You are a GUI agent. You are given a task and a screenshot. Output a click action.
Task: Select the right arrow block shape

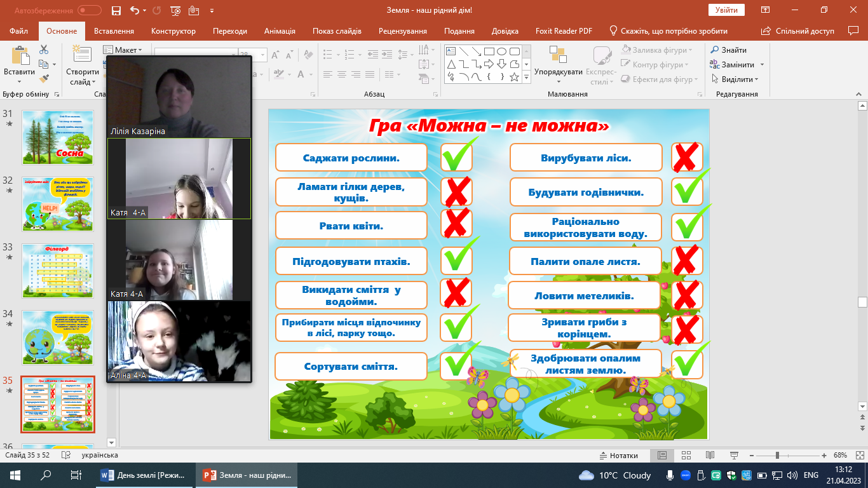click(x=489, y=64)
